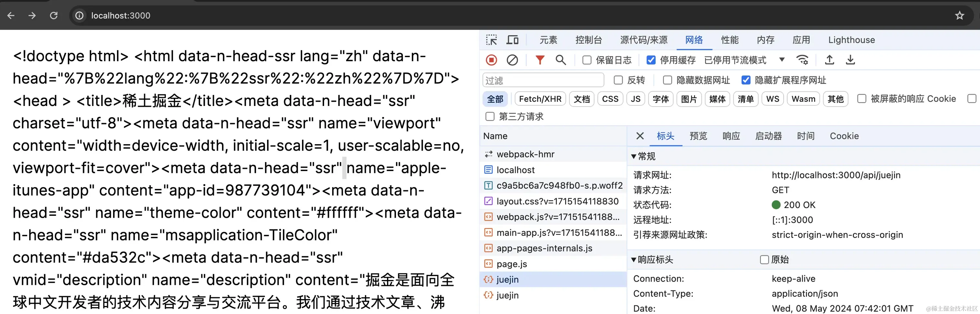Reload the localhost page
Image resolution: width=980 pixels, height=314 pixels.
pyautogui.click(x=54, y=16)
